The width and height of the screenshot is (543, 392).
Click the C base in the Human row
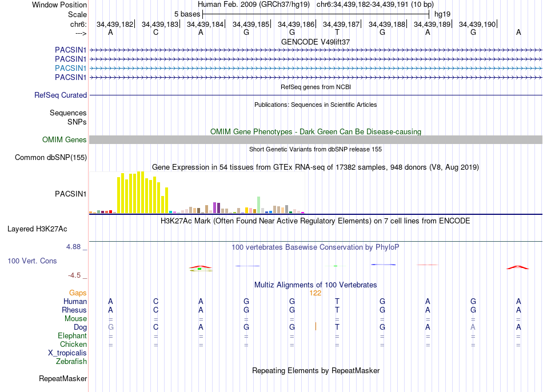point(156,301)
